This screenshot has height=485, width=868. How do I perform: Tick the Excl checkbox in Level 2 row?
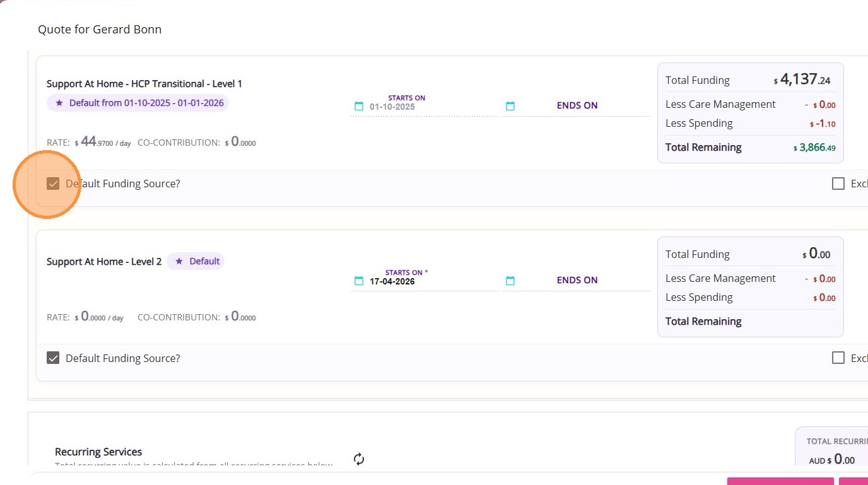click(x=838, y=358)
